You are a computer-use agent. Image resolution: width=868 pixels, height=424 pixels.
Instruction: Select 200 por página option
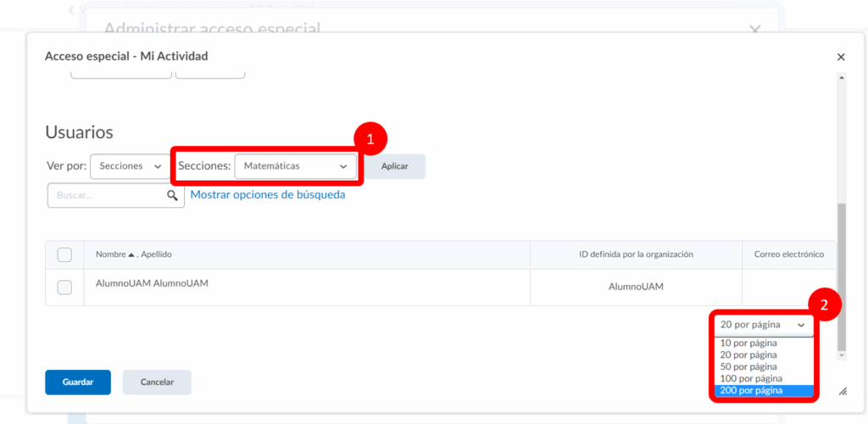(x=750, y=391)
